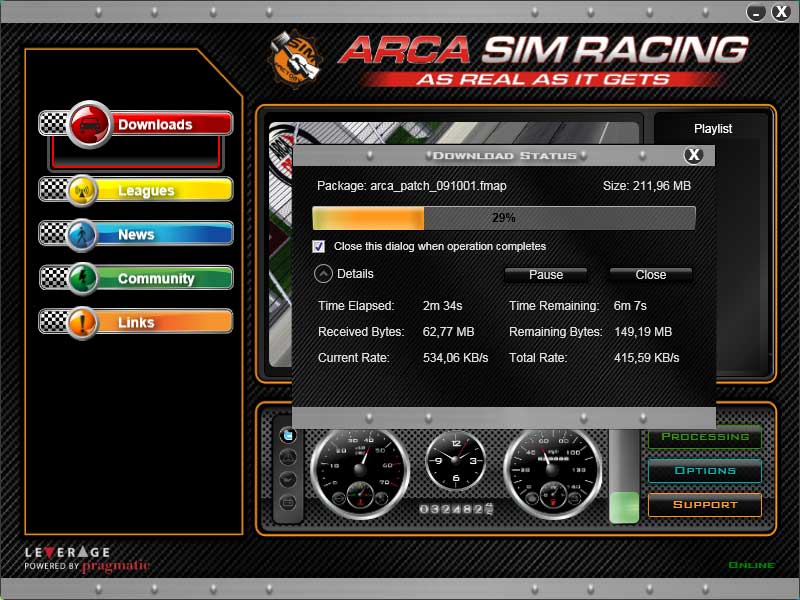This screenshot has width=800, height=600.
Task: Click the round icon above the battery icon
Action: 288,480
